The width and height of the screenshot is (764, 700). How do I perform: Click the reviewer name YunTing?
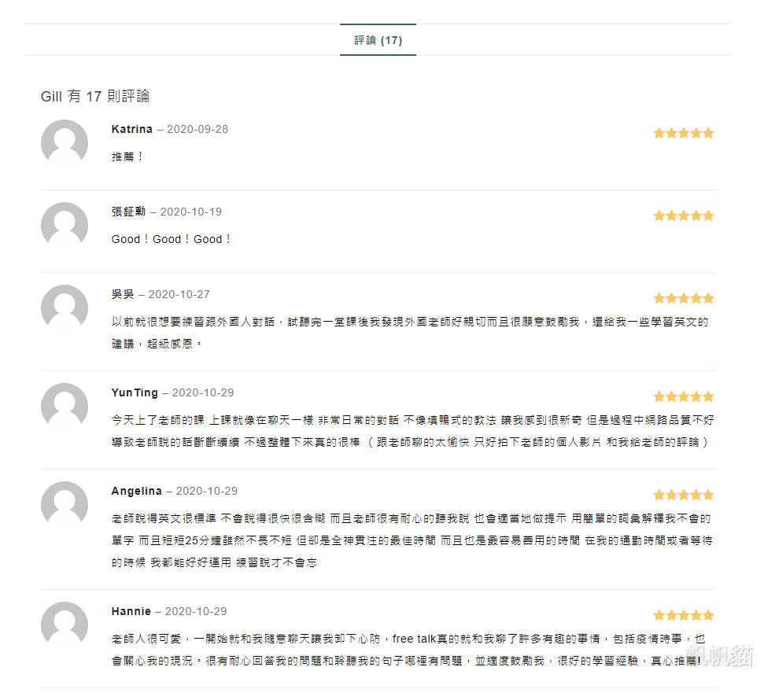click(x=135, y=392)
